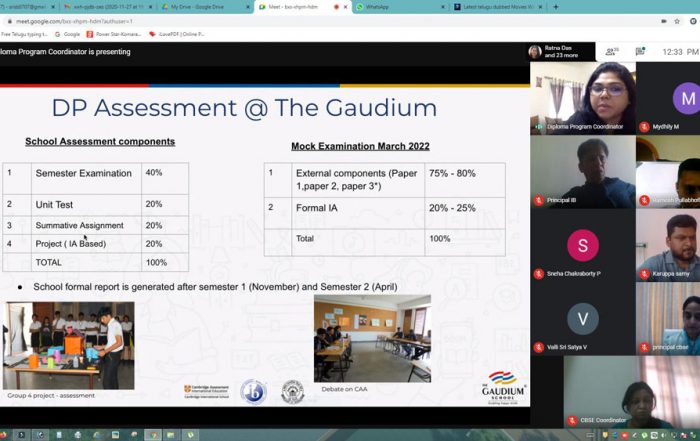
Task: Select the CBSE Coordinator video tile
Action: click(632, 392)
